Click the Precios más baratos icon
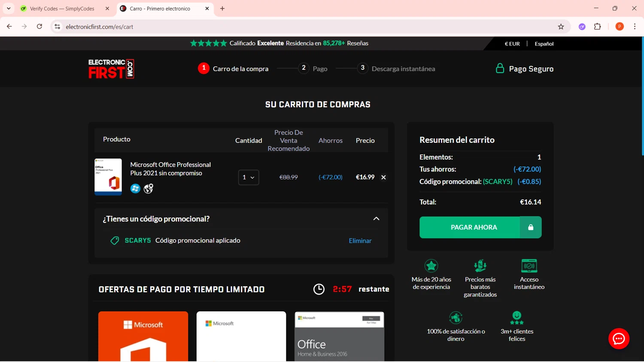The width and height of the screenshot is (644, 362). [480, 265]
